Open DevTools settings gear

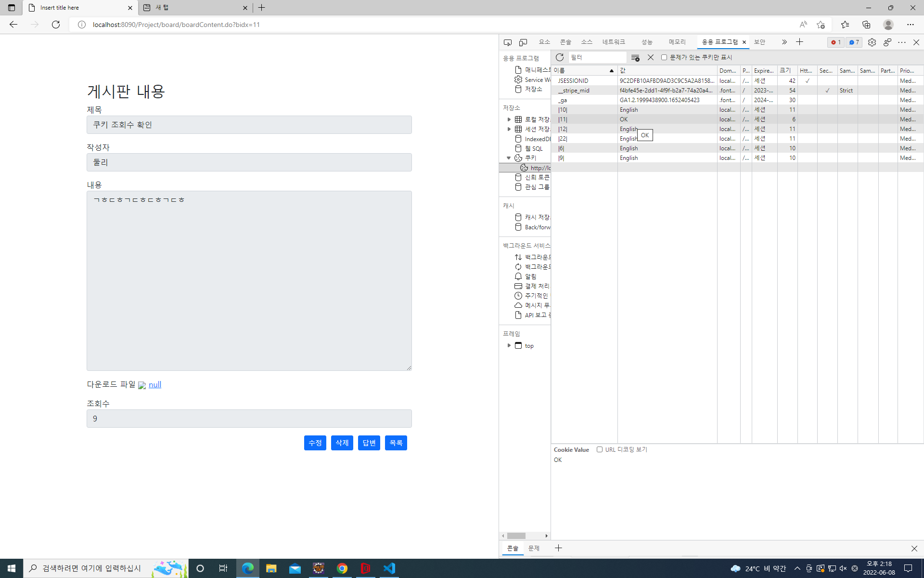pos(872,42)
